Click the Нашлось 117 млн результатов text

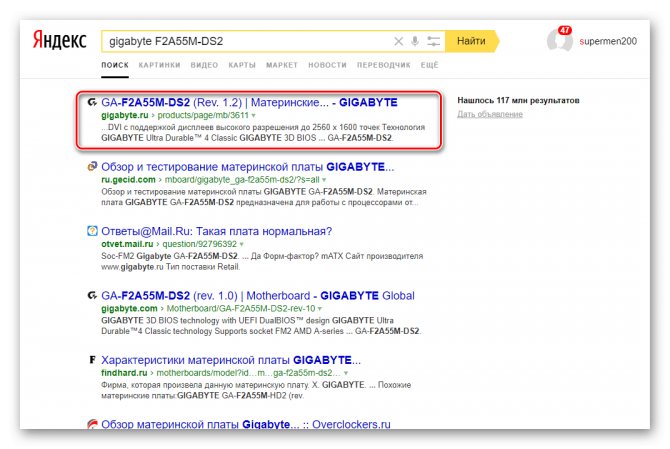[518, 100]
